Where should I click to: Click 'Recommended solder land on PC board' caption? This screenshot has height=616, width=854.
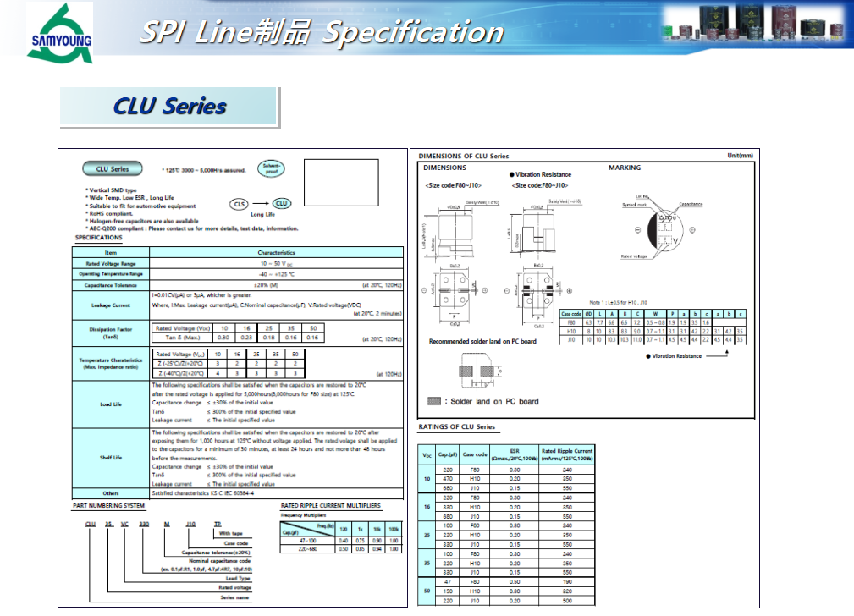pyautogui.click(x=482, y=342)
